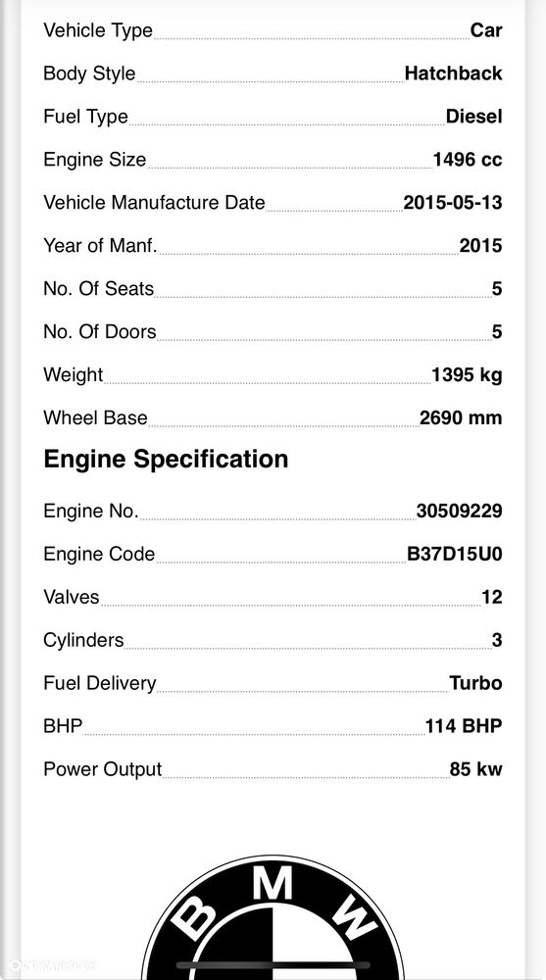Viewport: 546px width, 980px height.
Task: Tap the 85 kw power output value
Action: [x=475, y=768]
